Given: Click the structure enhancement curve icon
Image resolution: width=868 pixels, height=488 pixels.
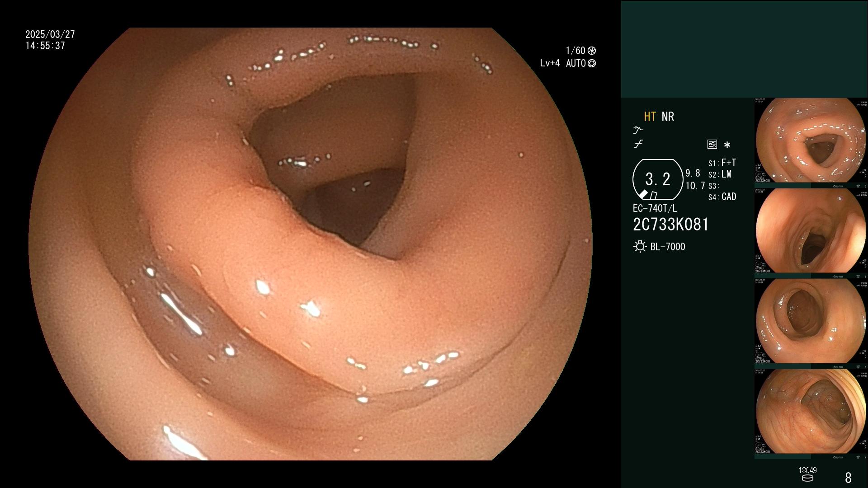Looking at the screenshot, I should pyautogui.click(x=638, y=144).
